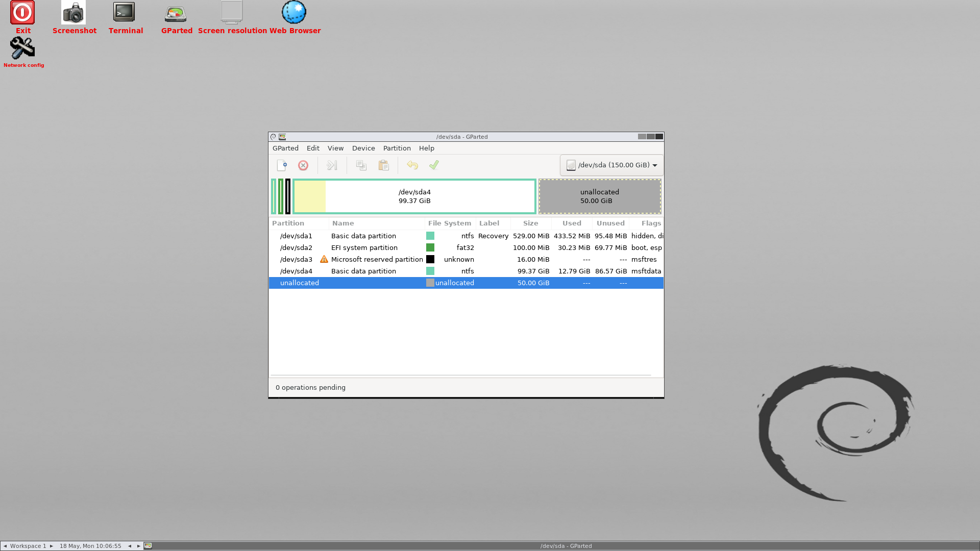Screen dimensions: 980x551
Task: Copy the selected partition using the Copy icon
Action: click(x=361, y=165)
